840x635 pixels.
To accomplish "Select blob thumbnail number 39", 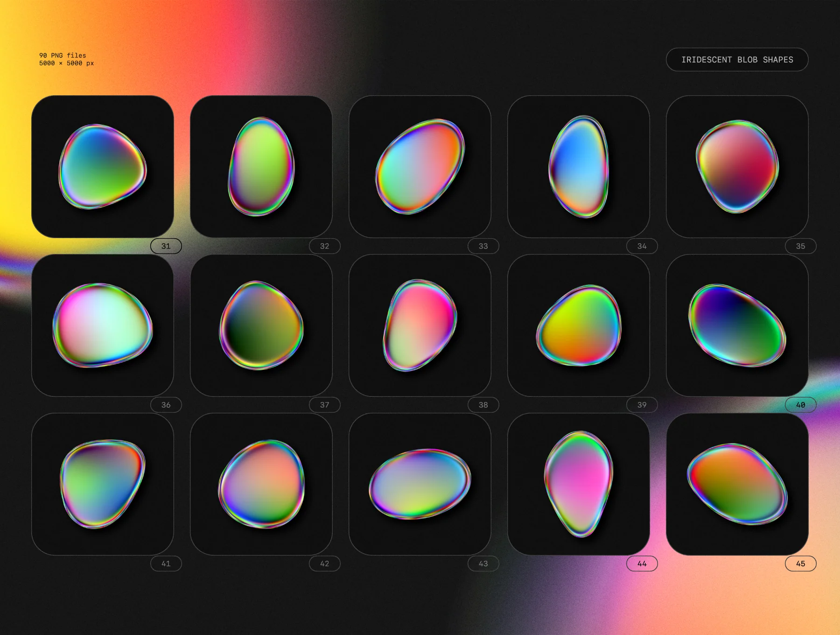I will pyautogui.click(x=579, y=325).
